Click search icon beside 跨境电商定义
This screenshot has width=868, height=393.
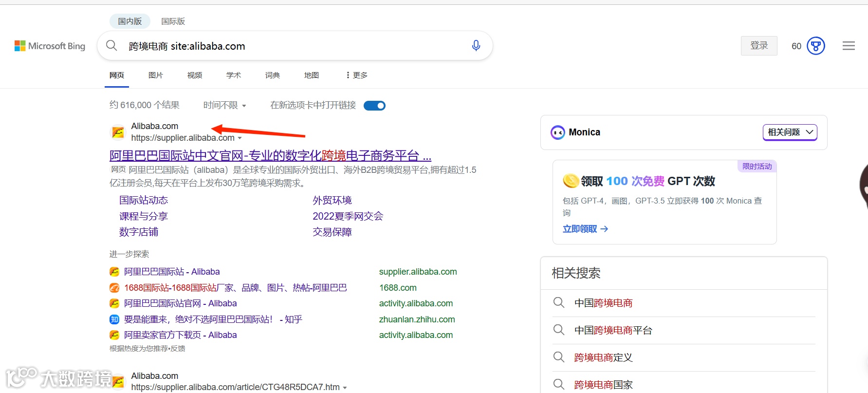click(x=559, y=357)
